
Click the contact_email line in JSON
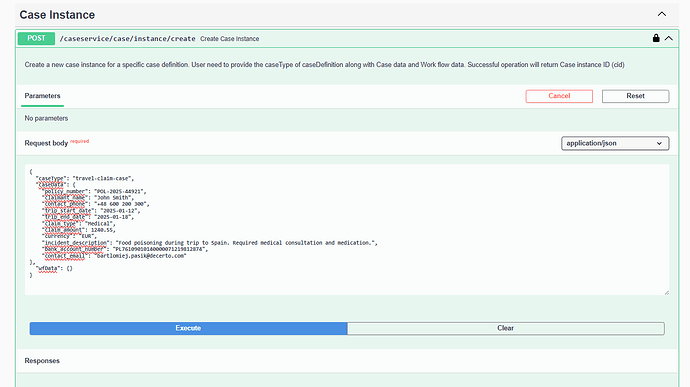[x=114, y=255]
